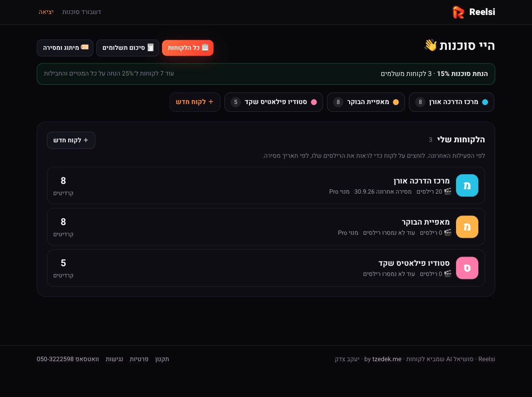The image size is (532, 397).
Task: Select the סטודיו פילאטיס שקד client chip
Action: coord(273,102)
